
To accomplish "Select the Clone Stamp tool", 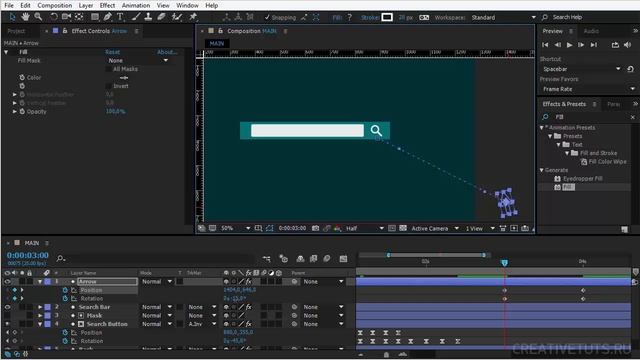I will point(148,17).
